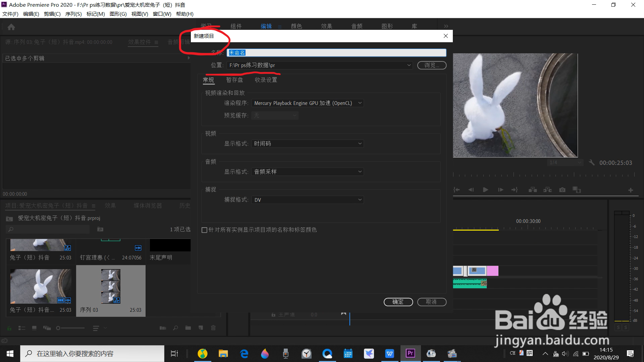This screenshot has height=362, width=644.
Task: Click the Export Frame camera icon
Action: point(562,190)
